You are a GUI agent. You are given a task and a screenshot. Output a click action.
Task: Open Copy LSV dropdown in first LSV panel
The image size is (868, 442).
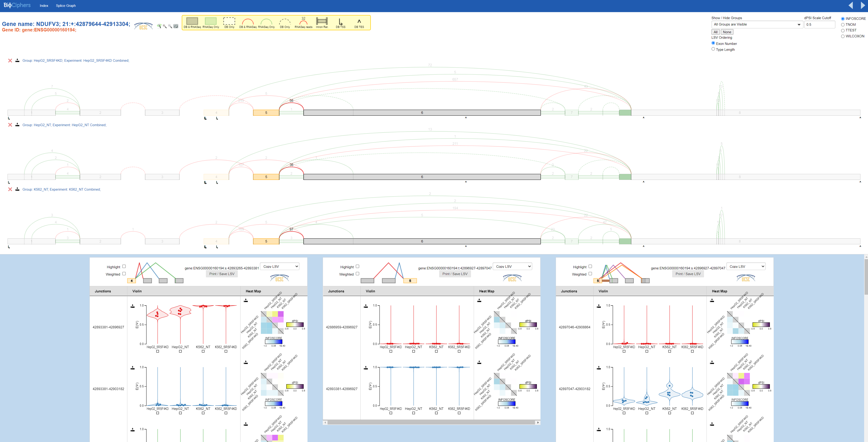280,266
